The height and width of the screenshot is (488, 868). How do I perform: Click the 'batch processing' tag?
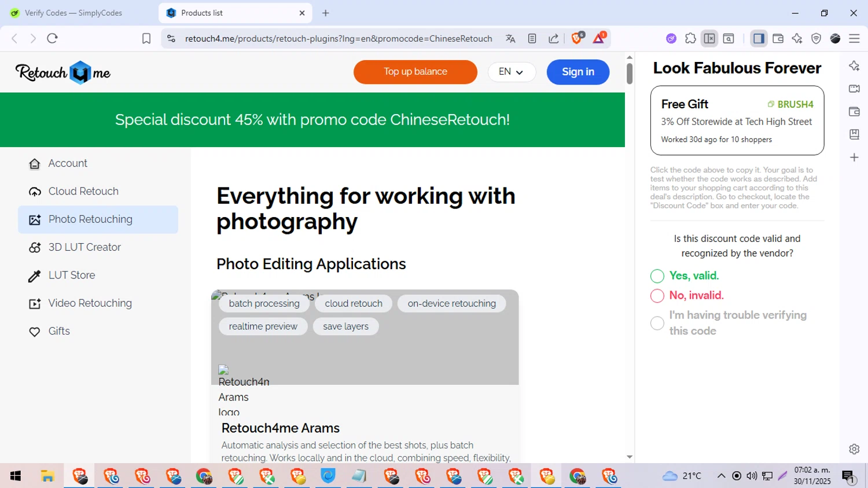[264, 303]
